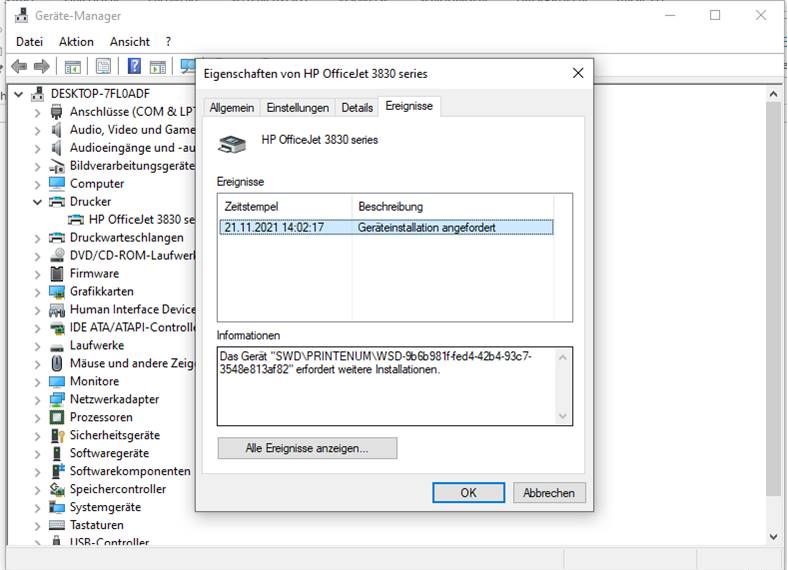Open the show/hide console tree toolbar icon
Screen dimensions: 788x570
72,66
